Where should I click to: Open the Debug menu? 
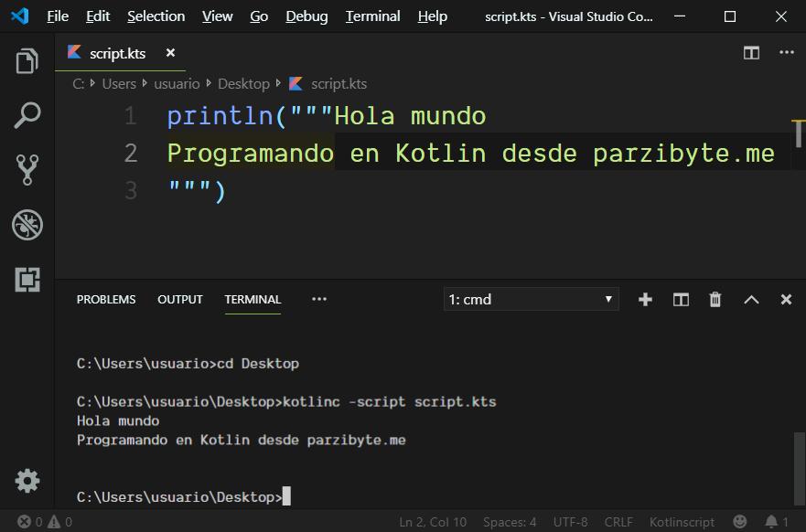(306, 16)
